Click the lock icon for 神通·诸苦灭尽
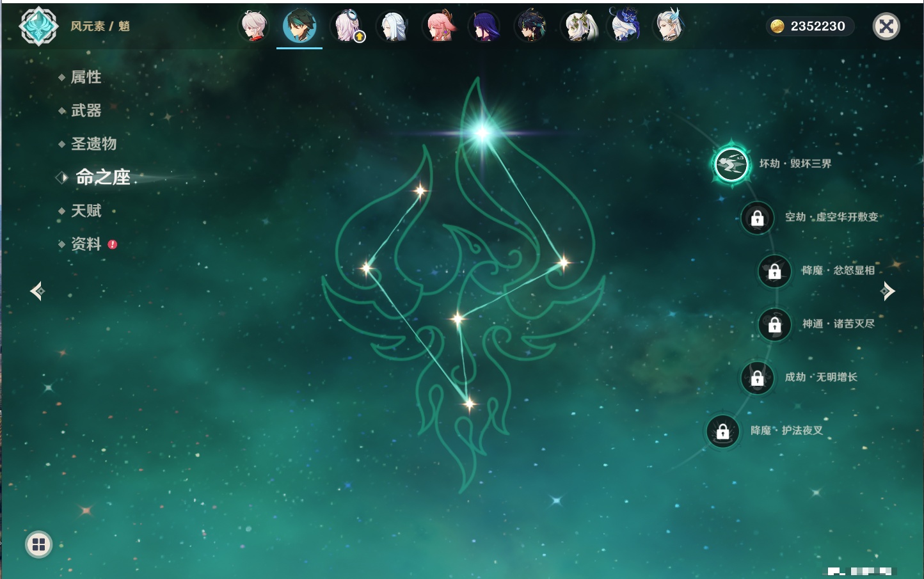Image resolution: width=924 pixels, height=579 pixels. [x=774, y=325]
